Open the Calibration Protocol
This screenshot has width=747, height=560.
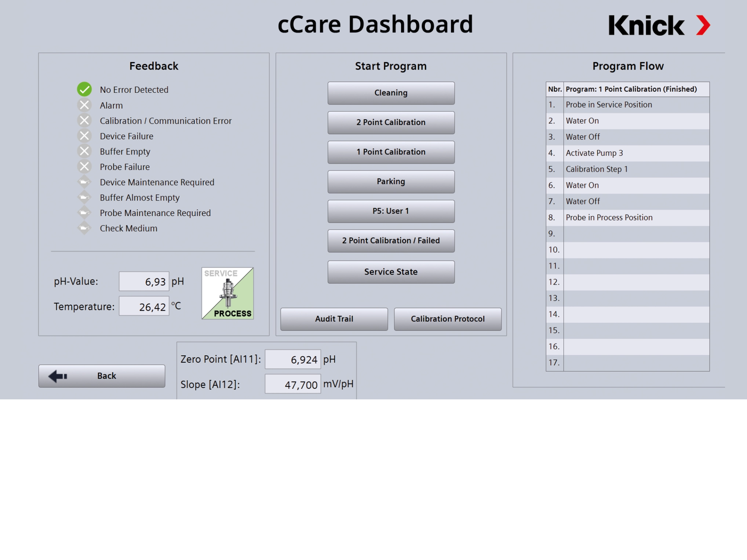(448, 319)
